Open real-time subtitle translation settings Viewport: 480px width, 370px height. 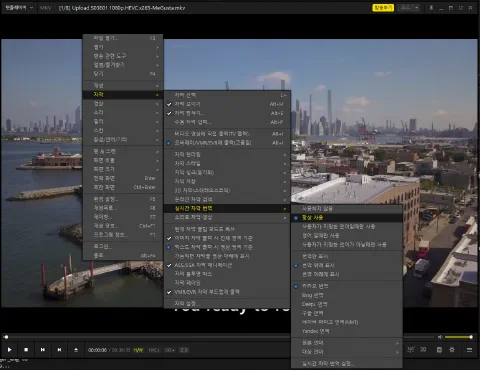click(x=347, y=363)
